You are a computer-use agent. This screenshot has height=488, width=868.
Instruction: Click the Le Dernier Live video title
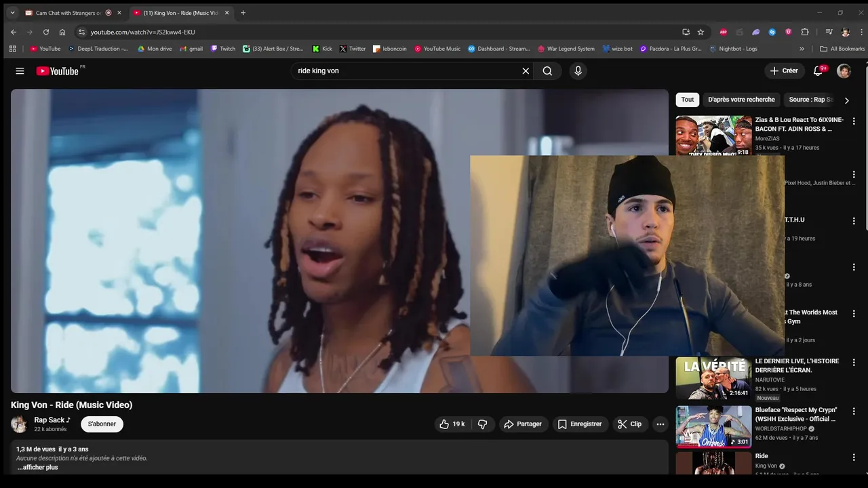tap(797, 366)
